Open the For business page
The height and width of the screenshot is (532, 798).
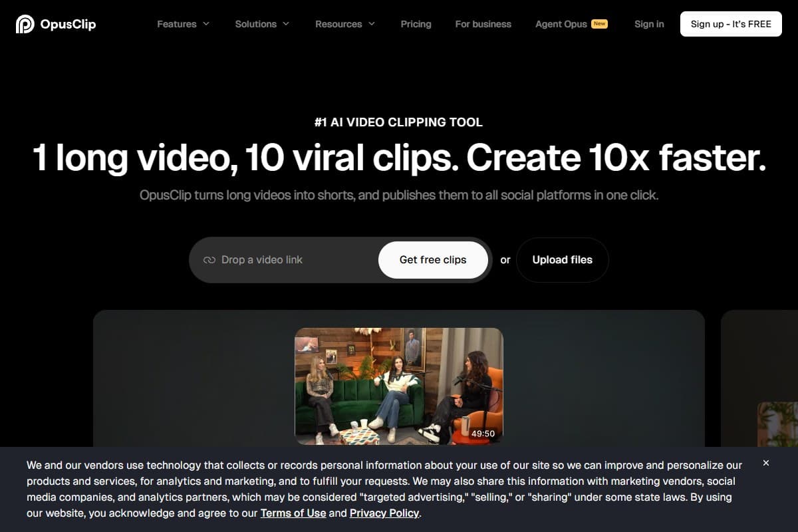(483, 24)
